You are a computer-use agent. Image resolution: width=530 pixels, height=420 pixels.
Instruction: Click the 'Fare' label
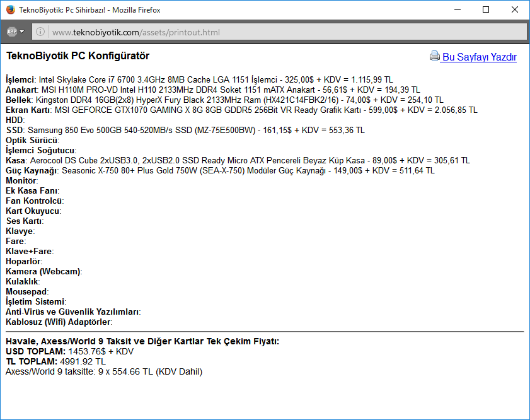[16, 241]
